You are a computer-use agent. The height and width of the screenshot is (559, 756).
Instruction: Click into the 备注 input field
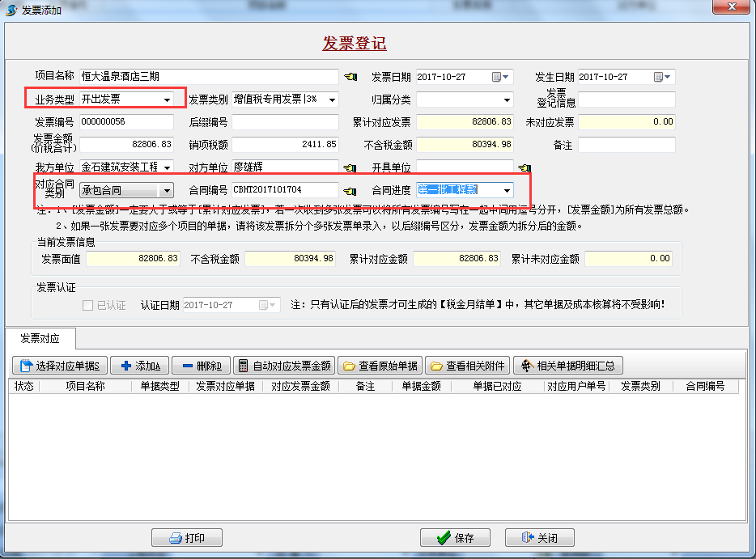(626, 145)
